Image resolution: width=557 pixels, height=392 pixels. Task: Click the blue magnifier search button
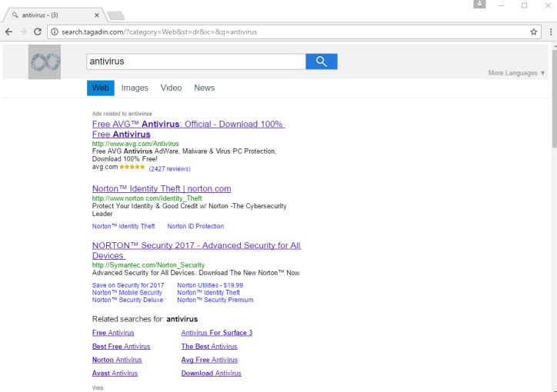tap(322, 61)
